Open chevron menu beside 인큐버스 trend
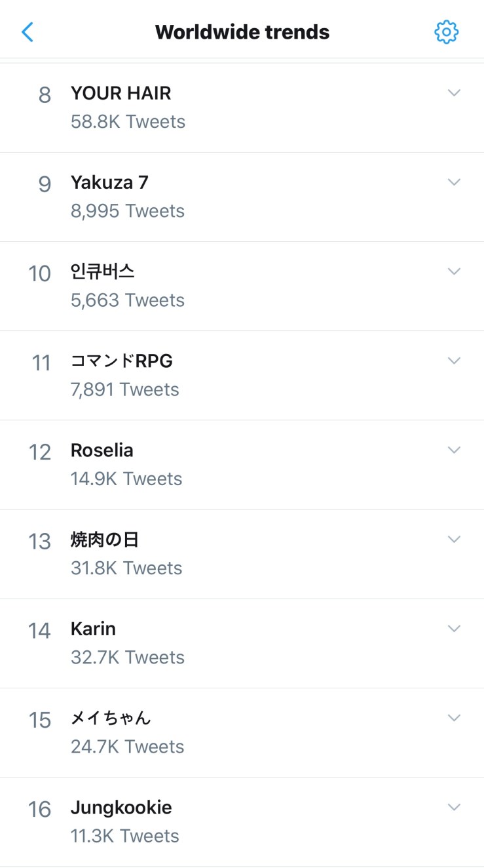The image size is (484, 868). [454, 271]
